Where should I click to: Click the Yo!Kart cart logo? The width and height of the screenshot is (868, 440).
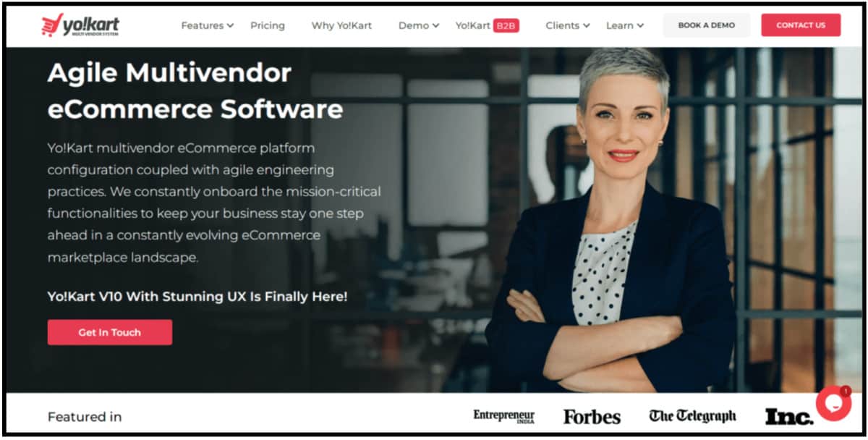pyautogui.click(x=80, y=25)
